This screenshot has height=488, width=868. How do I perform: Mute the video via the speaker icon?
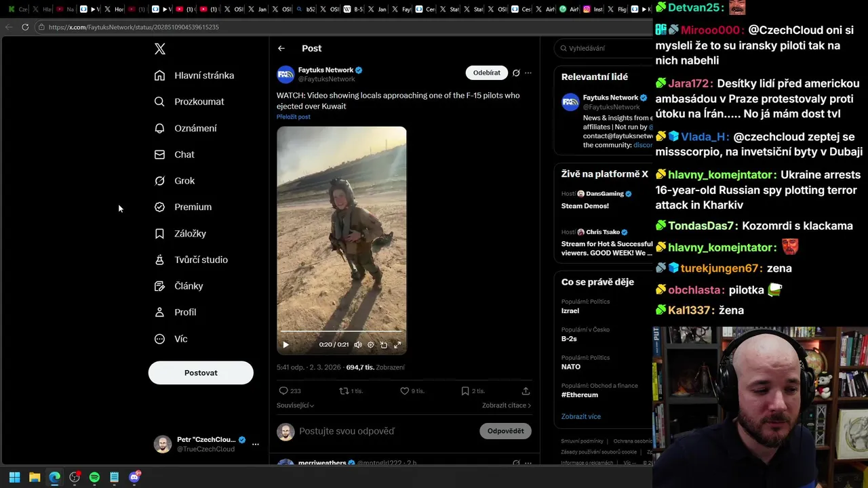click(x=357, y=345)
